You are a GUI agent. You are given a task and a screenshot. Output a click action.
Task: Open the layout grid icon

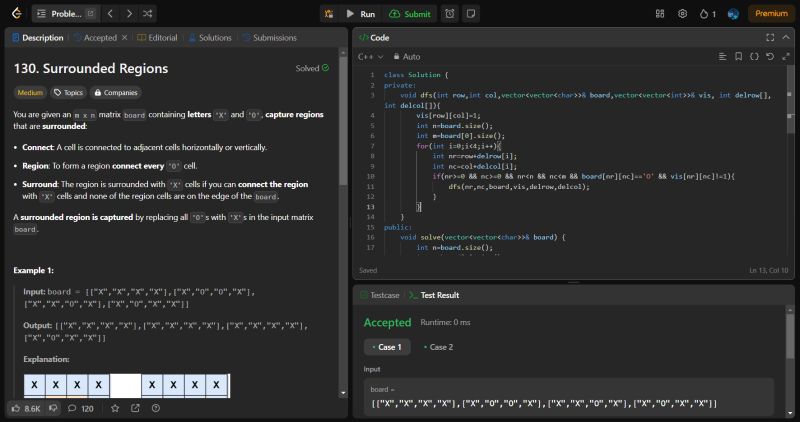pos(660,14)
